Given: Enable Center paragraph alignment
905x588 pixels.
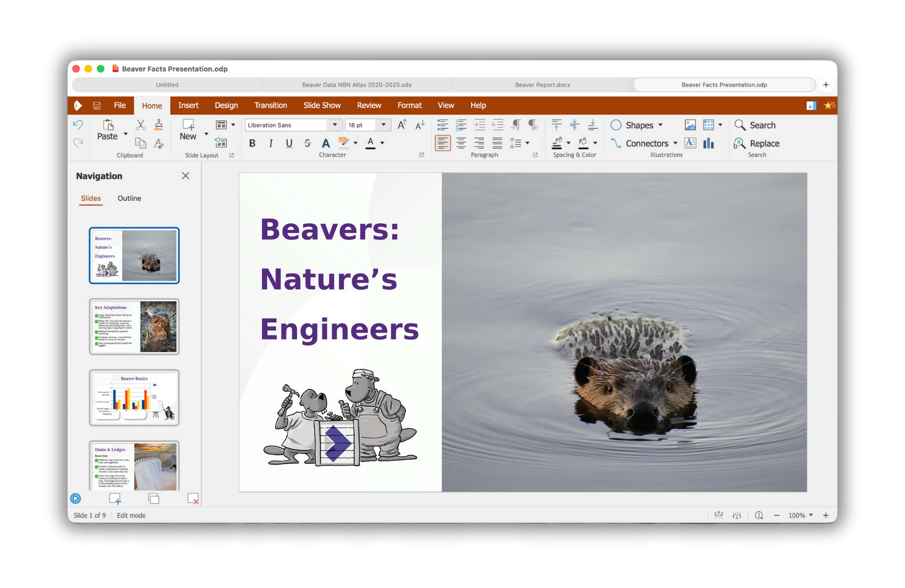Looking at the screenshot, I should click(x=461, y=143).
